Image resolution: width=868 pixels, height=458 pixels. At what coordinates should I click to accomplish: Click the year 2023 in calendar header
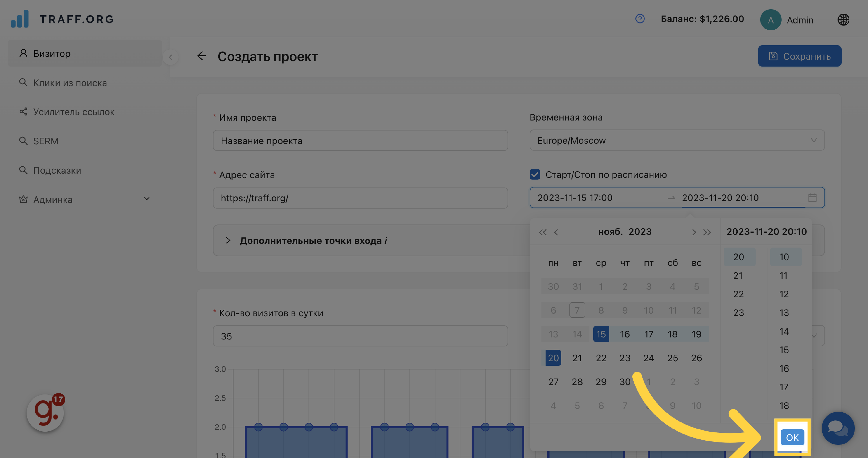point(640,232)
